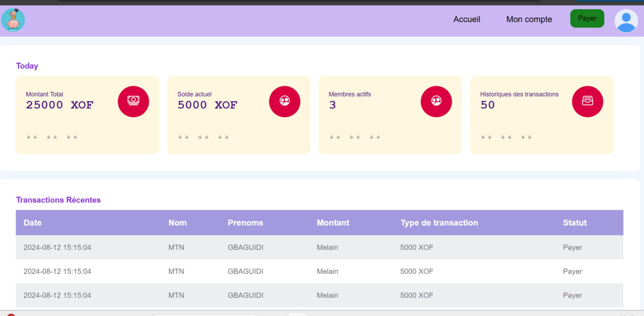Click the stars row under Montant Total
This screenshot has height=316, width=644.
pos(51,137)
